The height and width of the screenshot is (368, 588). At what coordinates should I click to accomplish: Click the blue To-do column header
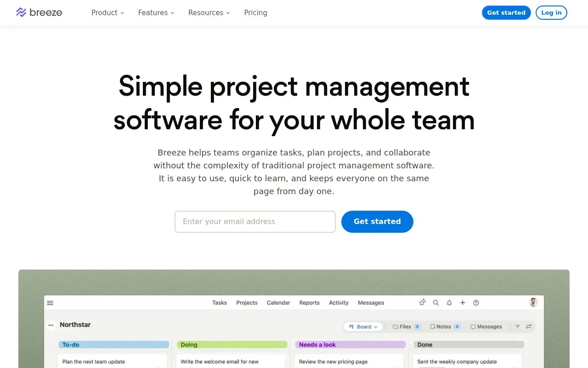pos(113,345)
